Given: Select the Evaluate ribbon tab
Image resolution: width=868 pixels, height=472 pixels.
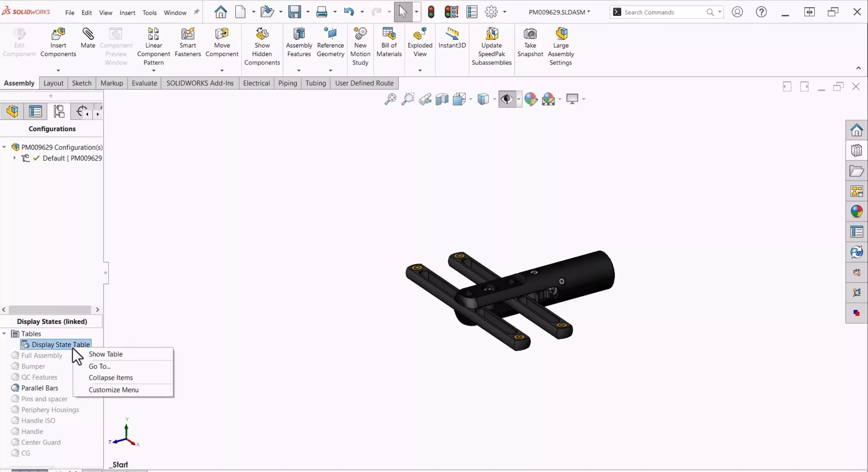Looking at the screenshot, I should [144, 82].
